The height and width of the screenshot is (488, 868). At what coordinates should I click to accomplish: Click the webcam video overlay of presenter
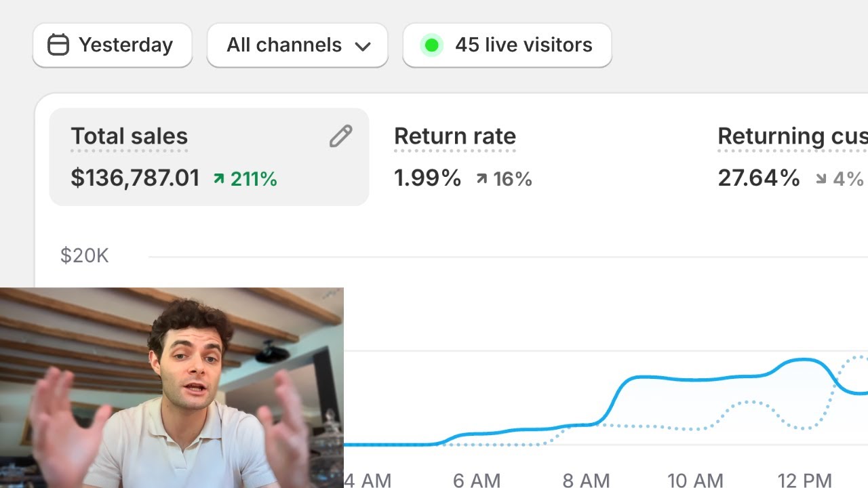tap(172, 388)
